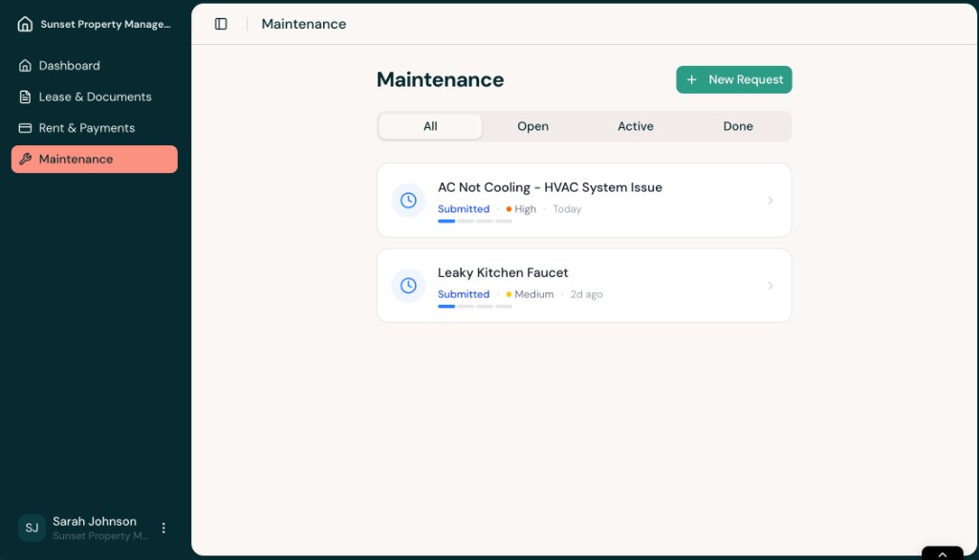Toggle the All filter on
The height and width of the screenshot is (560, 979).
429,125
